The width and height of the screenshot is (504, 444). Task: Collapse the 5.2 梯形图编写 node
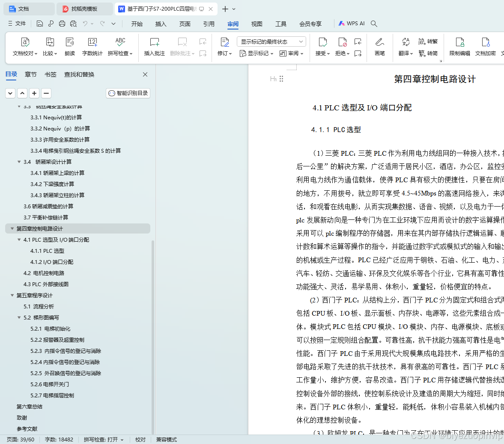pos(19,317)
